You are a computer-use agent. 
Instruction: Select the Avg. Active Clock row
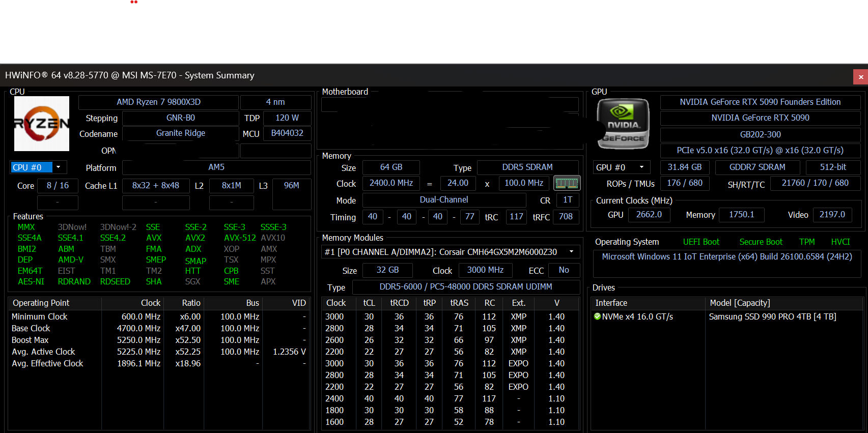[x=159, y=352]
